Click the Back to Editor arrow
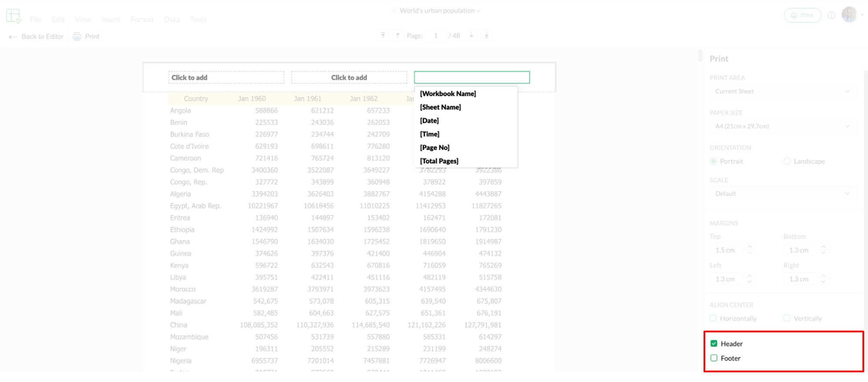The height and width of the screenshot is (382, 868). click(x=13, y=37)
